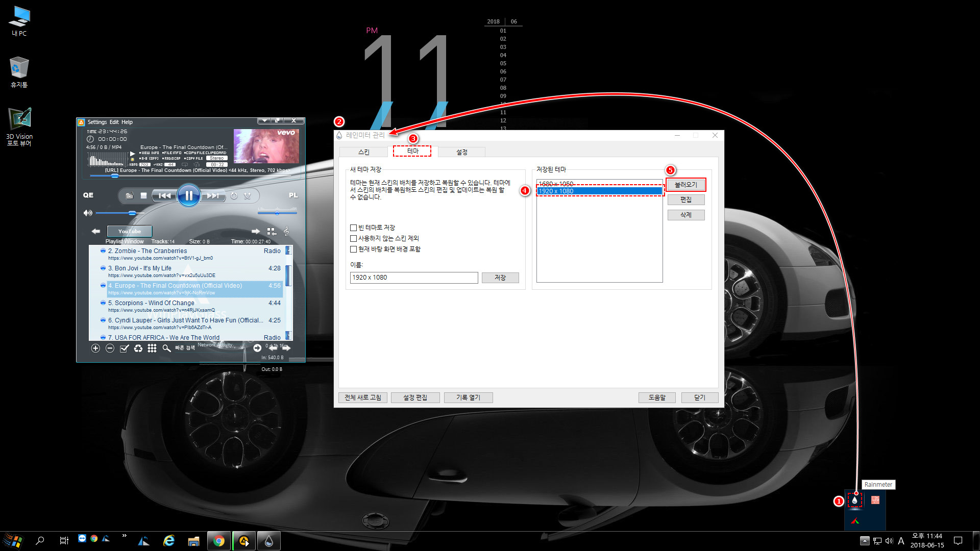Switch to the 설정 tab in Rainmeter
Viewport: 980px width, 551px height.
coord(461,152)
